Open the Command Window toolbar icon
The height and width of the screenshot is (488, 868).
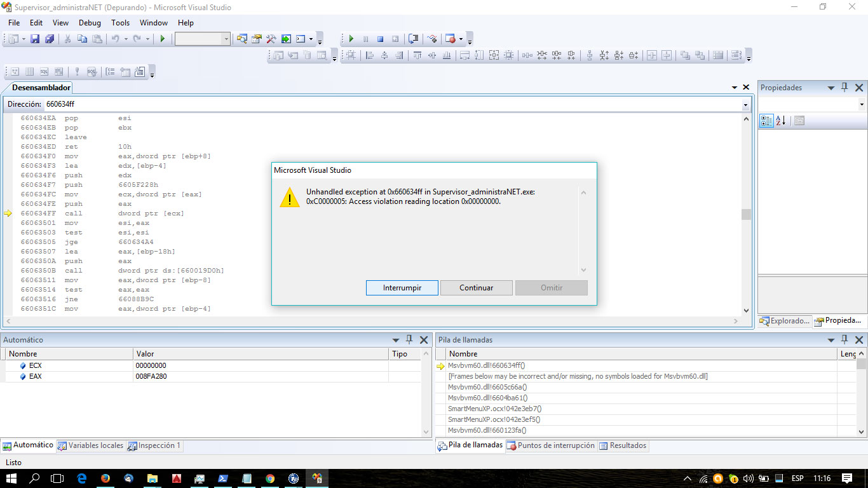pos(301,39)
